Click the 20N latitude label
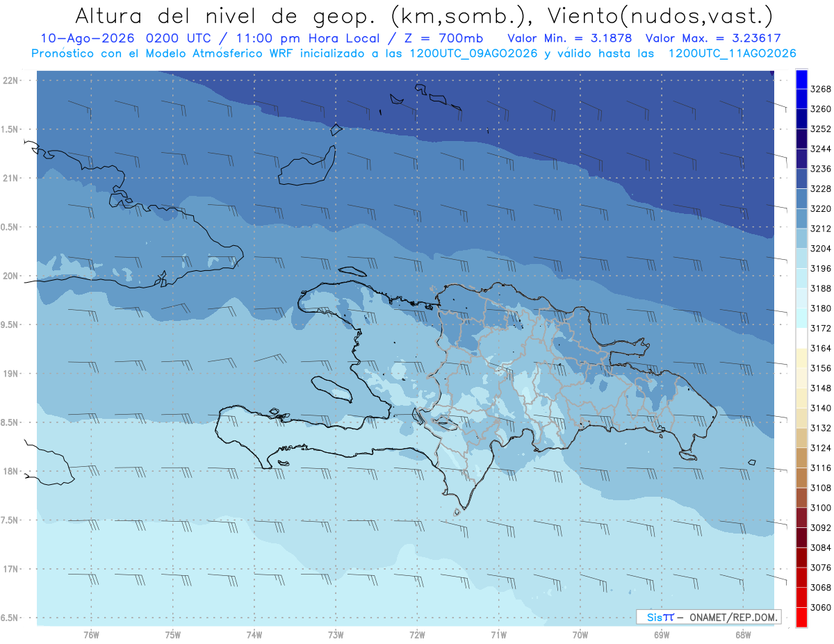This screenshot has height=644, width=834. click(x=10, y=276)
